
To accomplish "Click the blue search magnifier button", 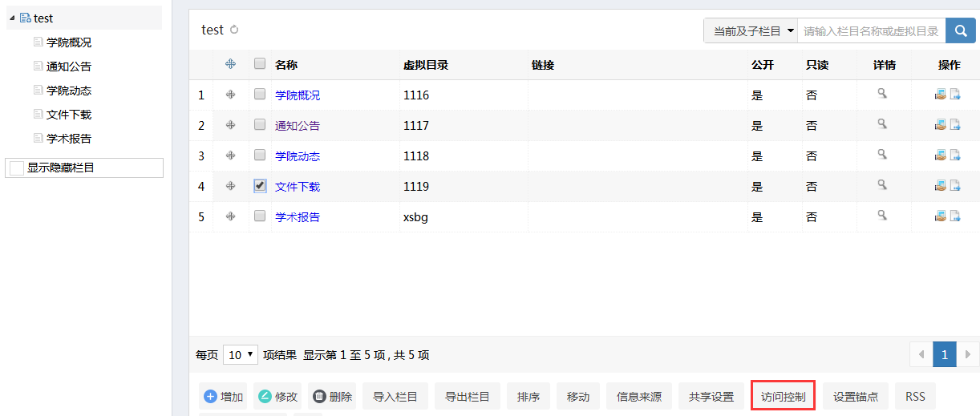I will [960, 30].
